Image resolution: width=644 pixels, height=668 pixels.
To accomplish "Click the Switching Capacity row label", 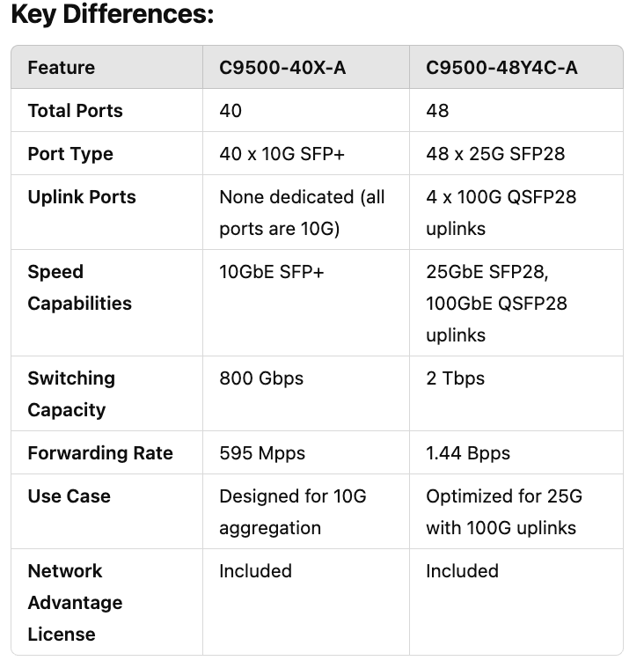I will click(x=71, y=393).
